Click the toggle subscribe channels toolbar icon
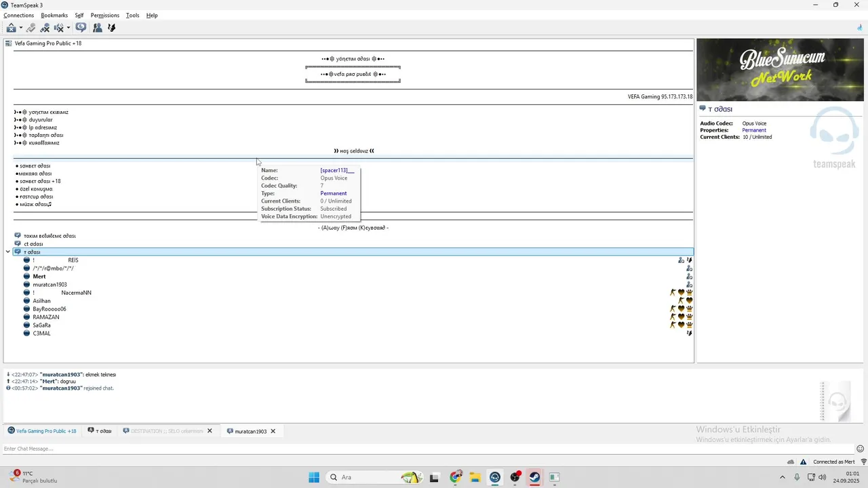The width and height of the screenshot is (868, 488). [81, 28]
